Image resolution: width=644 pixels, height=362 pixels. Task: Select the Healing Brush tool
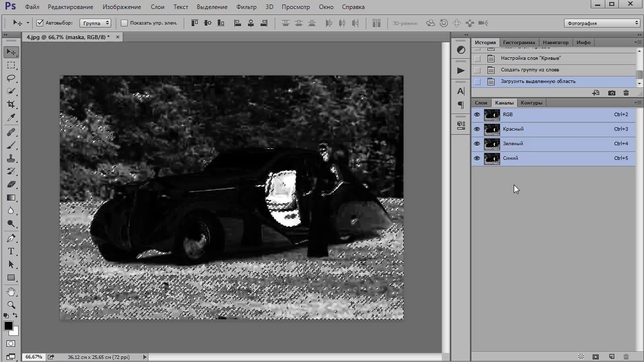click(11, 132)
